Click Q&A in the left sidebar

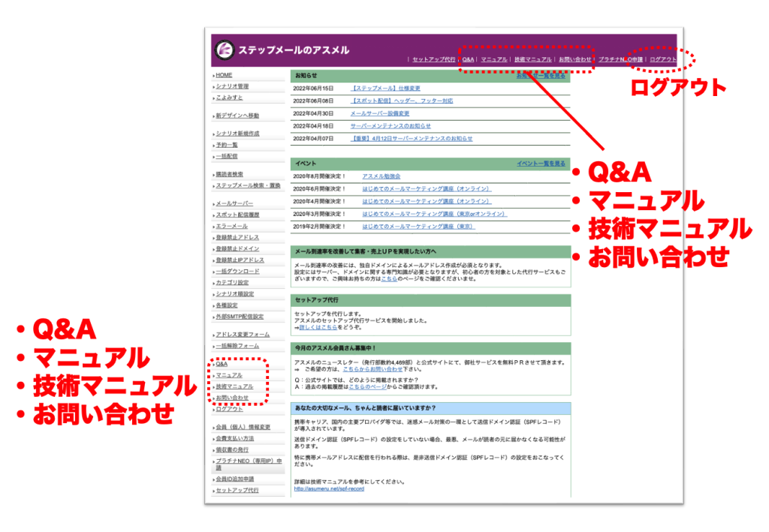[x=222, y=364]
